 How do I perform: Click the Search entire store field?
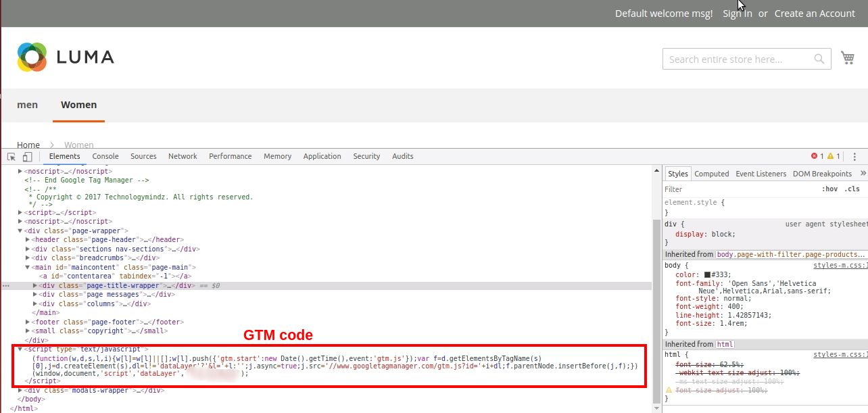(738, 59)
